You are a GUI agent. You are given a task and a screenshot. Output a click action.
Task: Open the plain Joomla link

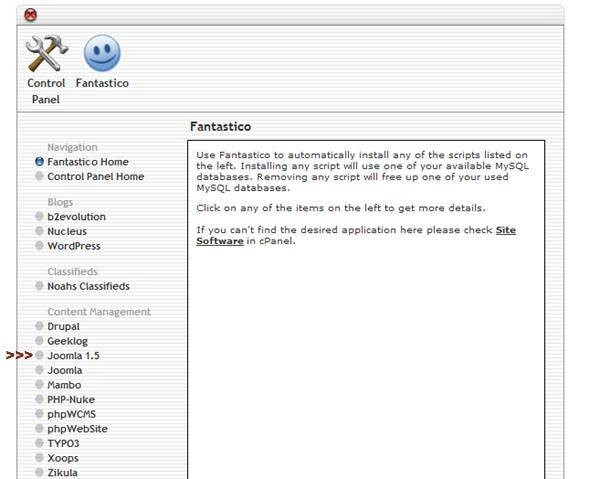(x=65, y=370)
